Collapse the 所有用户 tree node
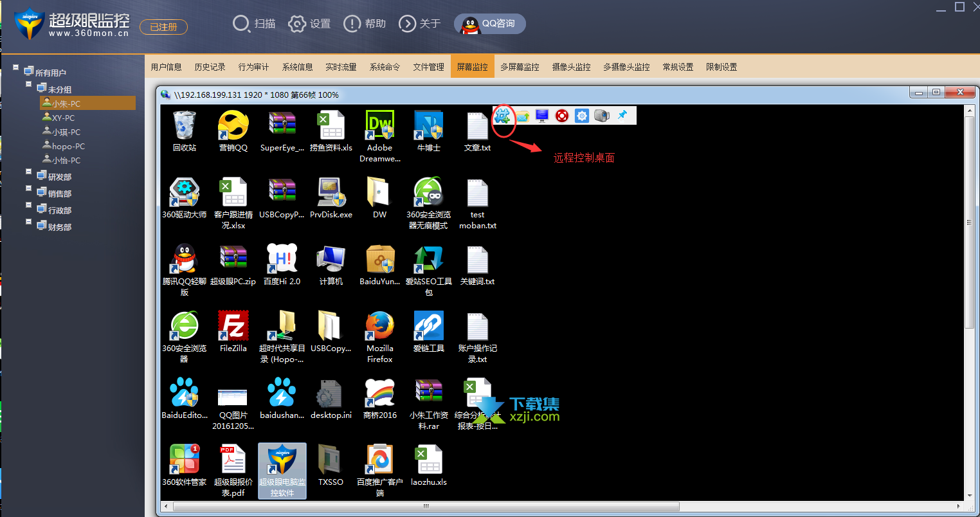This screenshot has height=517, width=980. point(17,67)
